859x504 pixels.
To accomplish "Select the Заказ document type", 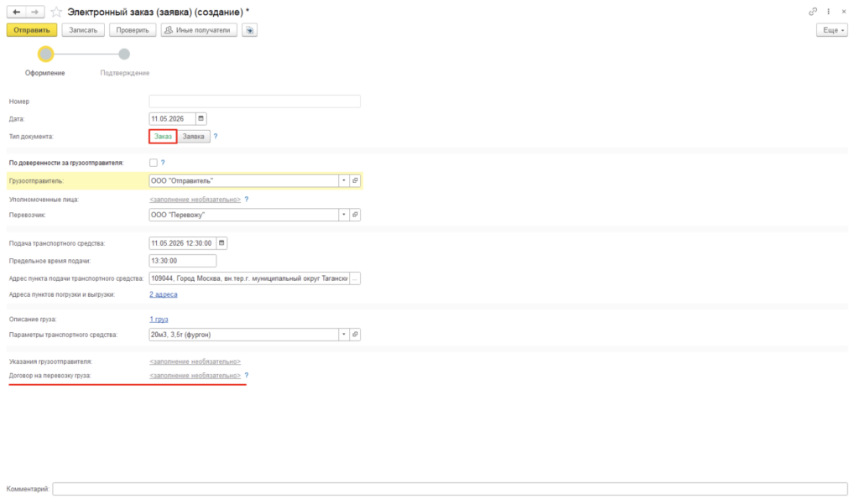I will point(163,137).
